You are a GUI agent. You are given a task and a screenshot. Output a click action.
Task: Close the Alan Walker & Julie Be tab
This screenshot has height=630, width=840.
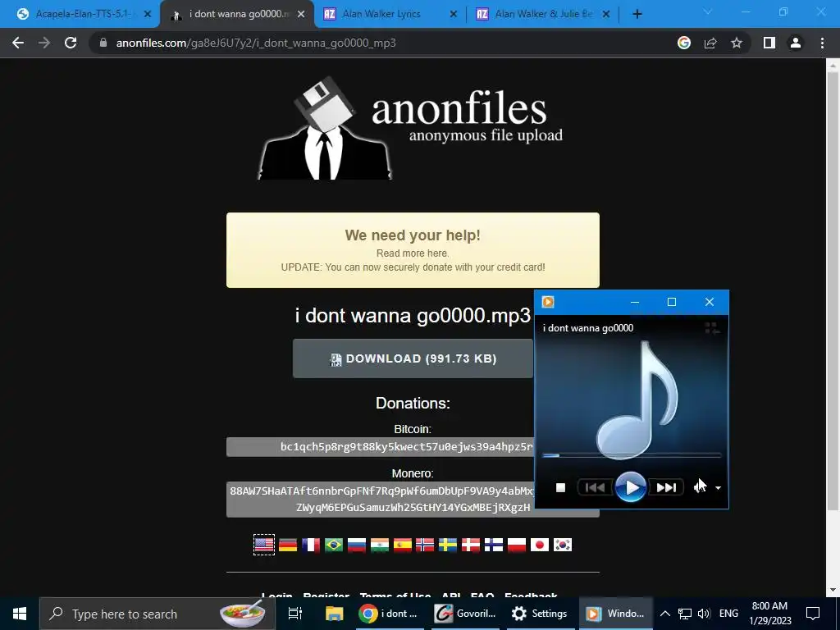(606, 14)
